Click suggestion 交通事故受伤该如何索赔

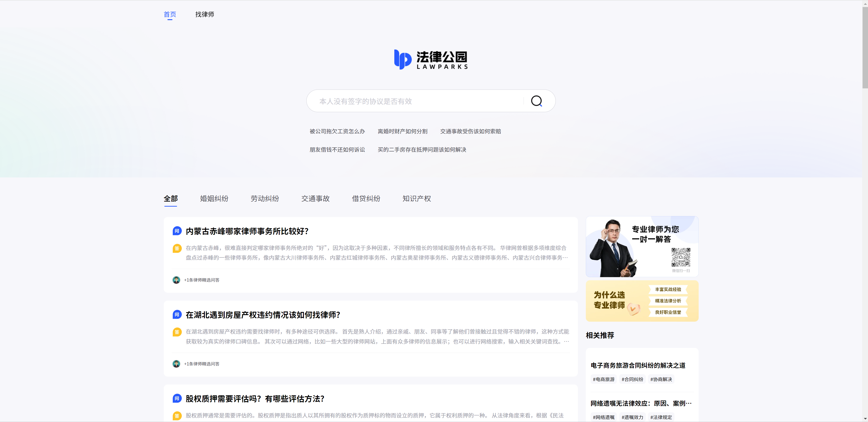[x=470, y=131]
